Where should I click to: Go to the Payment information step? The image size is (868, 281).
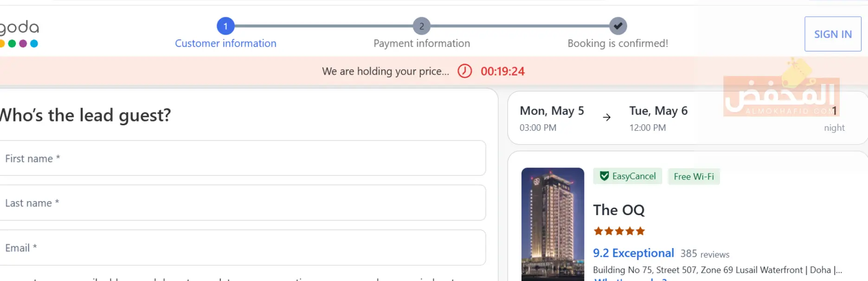click(421, 44)
